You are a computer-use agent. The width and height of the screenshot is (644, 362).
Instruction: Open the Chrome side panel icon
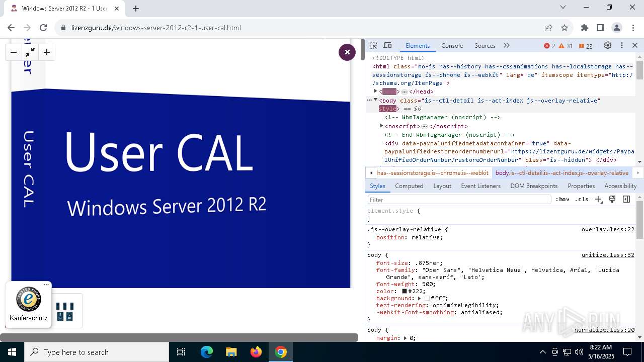click(601, 28)
